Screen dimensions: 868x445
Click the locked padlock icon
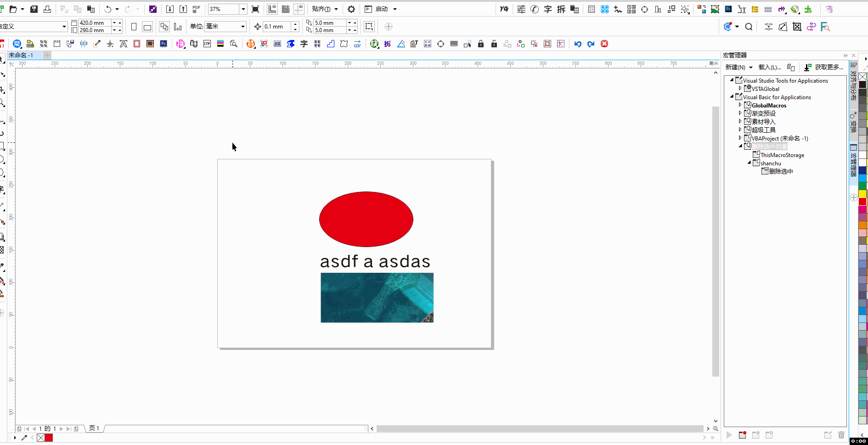point(481,44)
